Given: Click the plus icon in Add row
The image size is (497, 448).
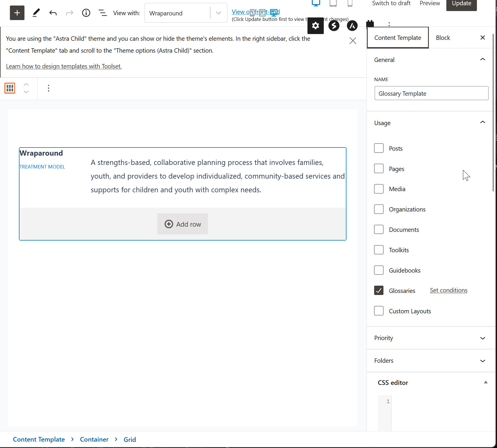Looking at the screenshot, I should 169,224.
